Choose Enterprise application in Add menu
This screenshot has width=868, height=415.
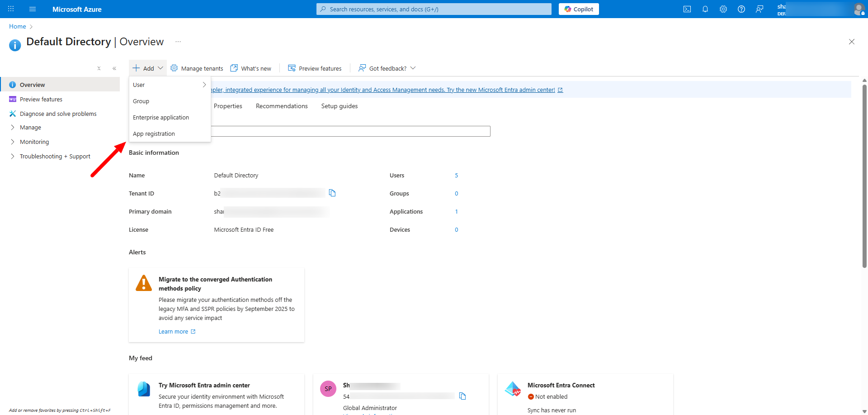click(x=161, y=118)
